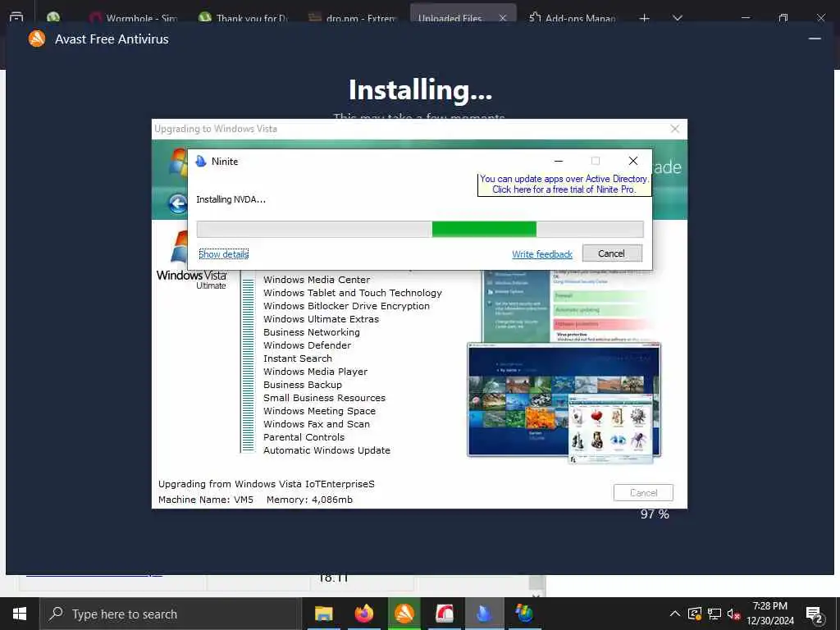
Task: Click the network tray icon
Action: pyautogui.click(x=714, y=614)
